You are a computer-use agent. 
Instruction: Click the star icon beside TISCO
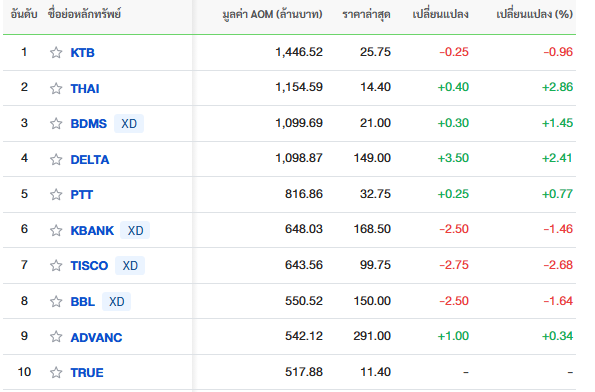click(x=56, y=265)
